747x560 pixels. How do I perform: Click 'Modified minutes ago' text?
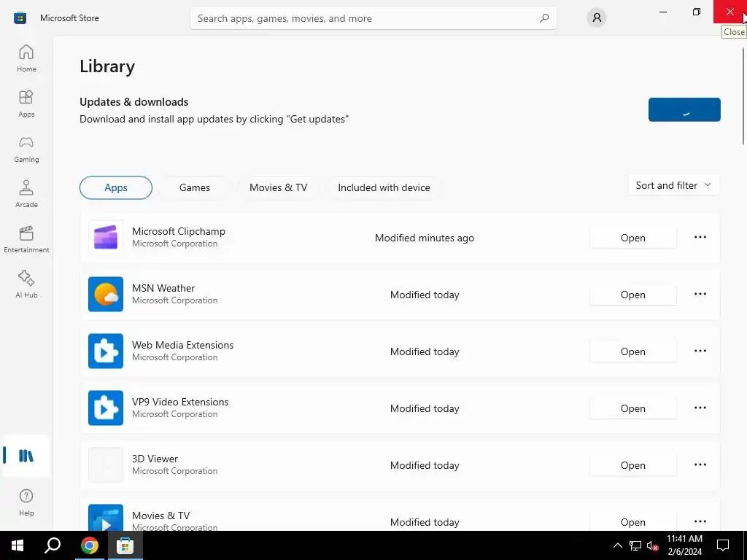(x=425, y=238)
